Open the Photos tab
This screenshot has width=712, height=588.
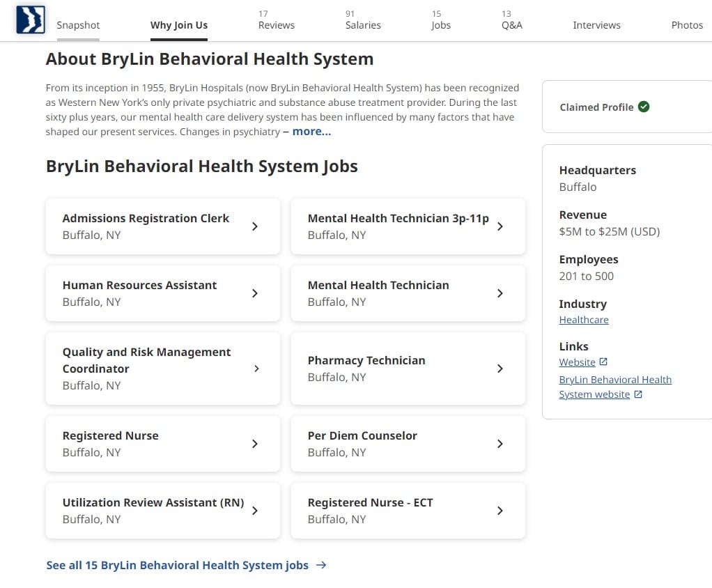(x=687, y=25)
